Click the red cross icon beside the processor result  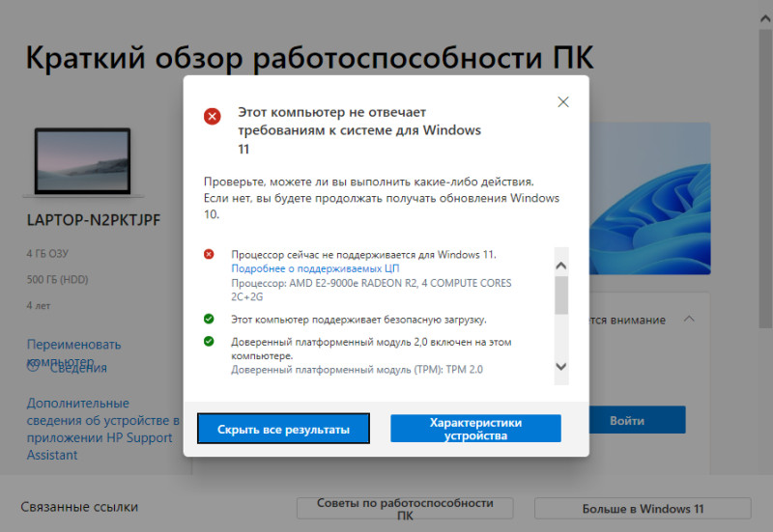pyautogui.click(x=209, y=254)
